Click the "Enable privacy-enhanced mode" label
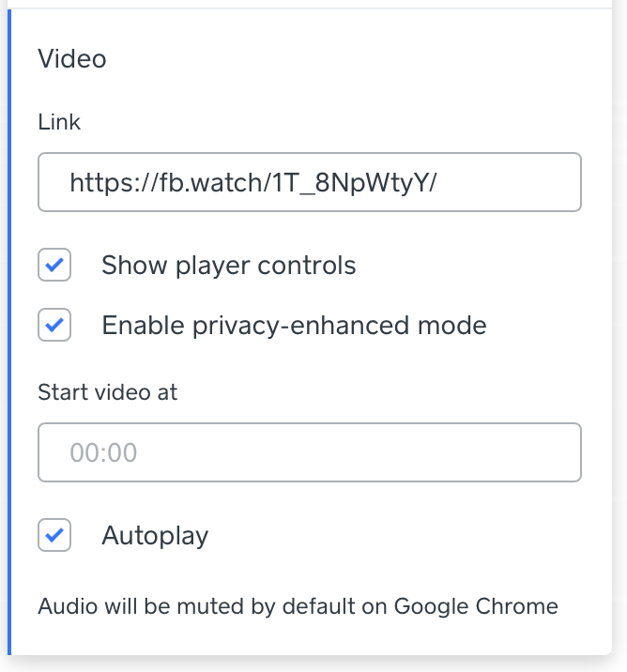 coord(294,326)
